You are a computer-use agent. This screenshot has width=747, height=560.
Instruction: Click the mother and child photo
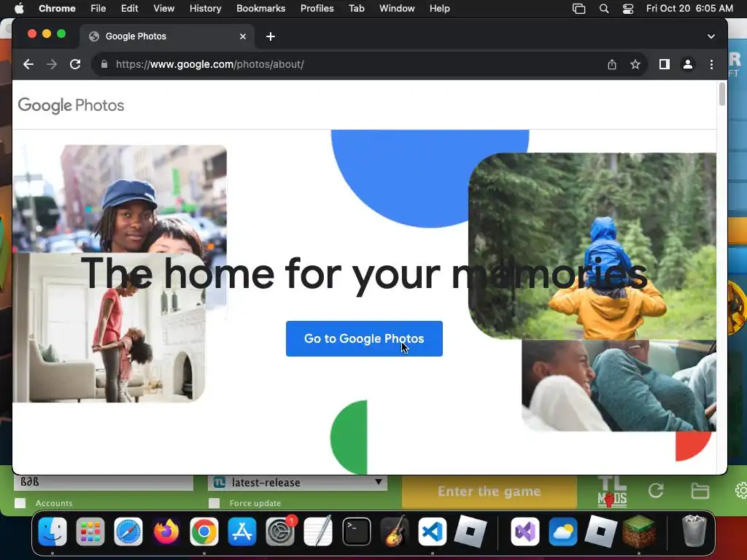pyautogui.click(x=109, y=327)
